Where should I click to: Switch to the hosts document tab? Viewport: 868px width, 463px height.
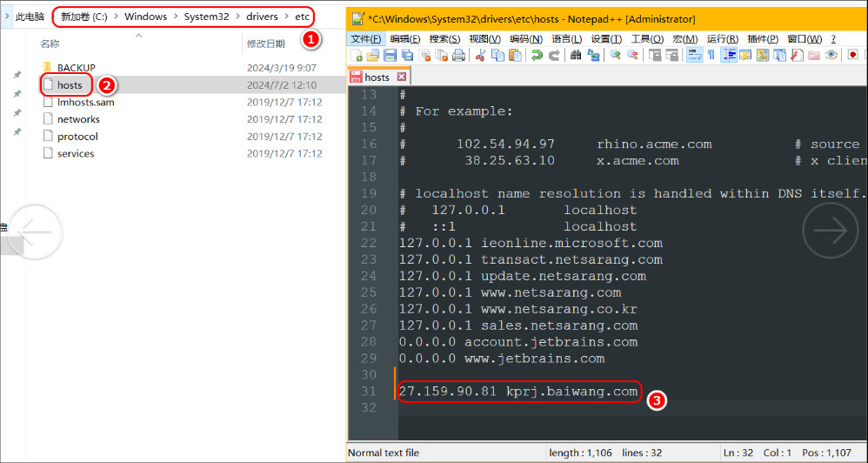point(376,77)
